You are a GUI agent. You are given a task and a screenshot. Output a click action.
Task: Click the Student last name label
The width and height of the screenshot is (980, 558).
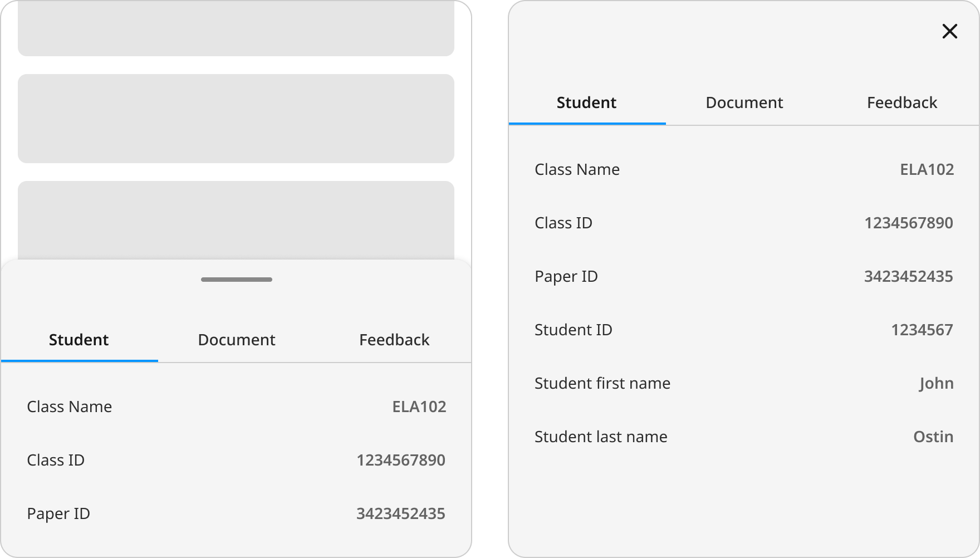[x=601, y=437]
